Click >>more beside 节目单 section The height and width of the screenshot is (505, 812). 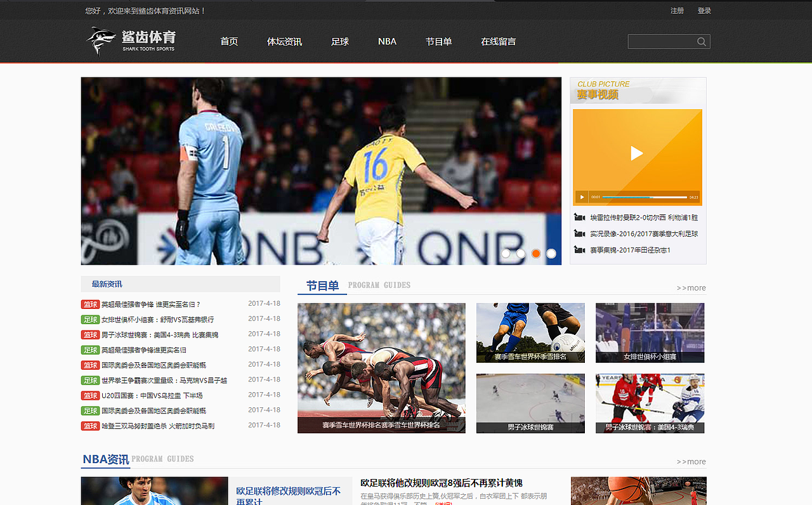tap(691, 288)
